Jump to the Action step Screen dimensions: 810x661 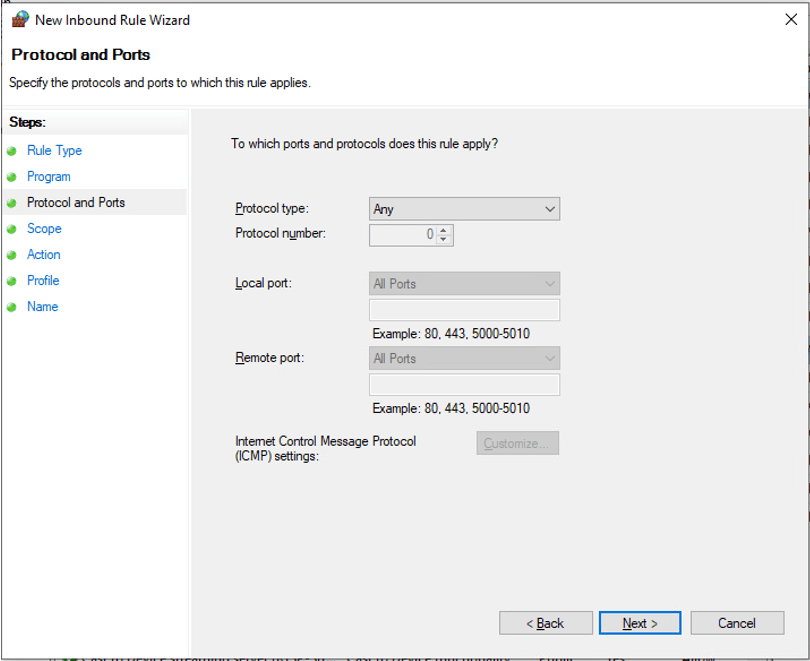[43, 255]
